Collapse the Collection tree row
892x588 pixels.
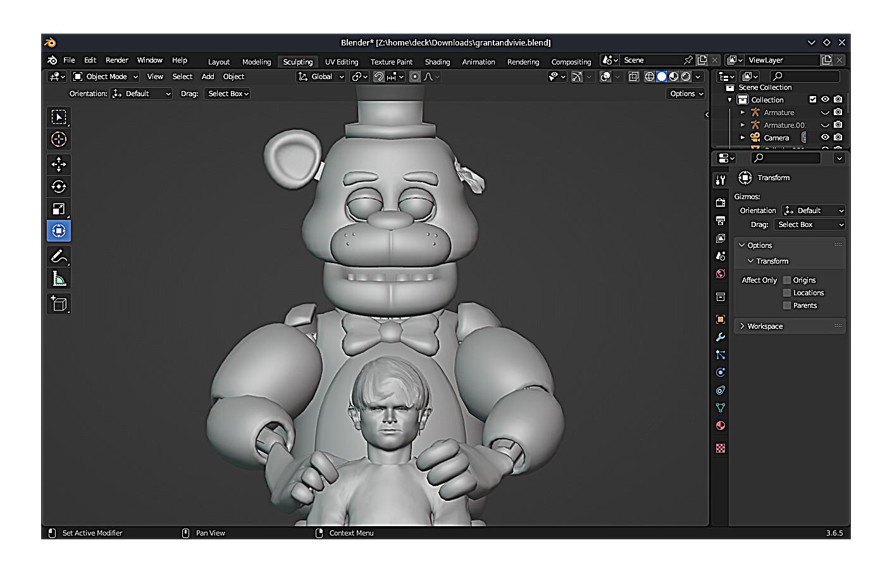point(730,100)
